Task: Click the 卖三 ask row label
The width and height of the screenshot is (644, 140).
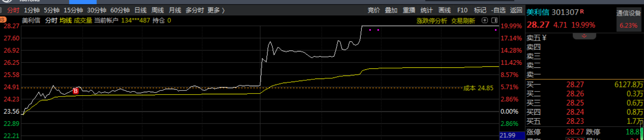Action: tap(533, 56)
